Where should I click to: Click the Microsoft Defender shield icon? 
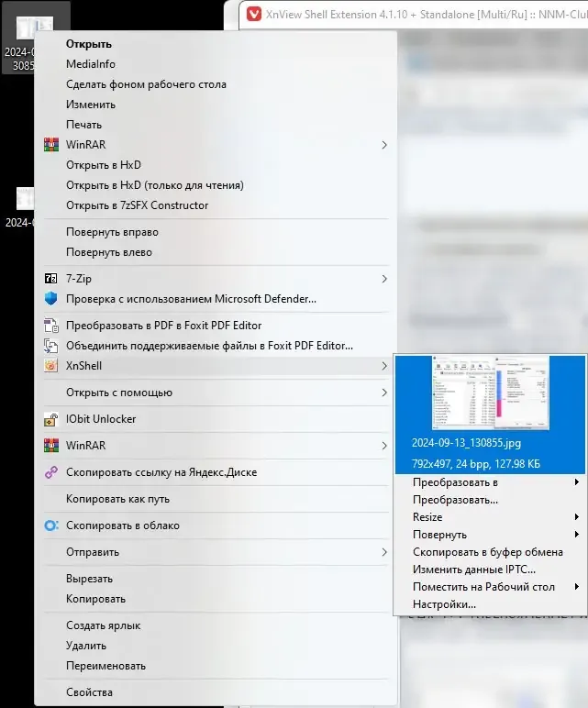click(x=51, y=298)
